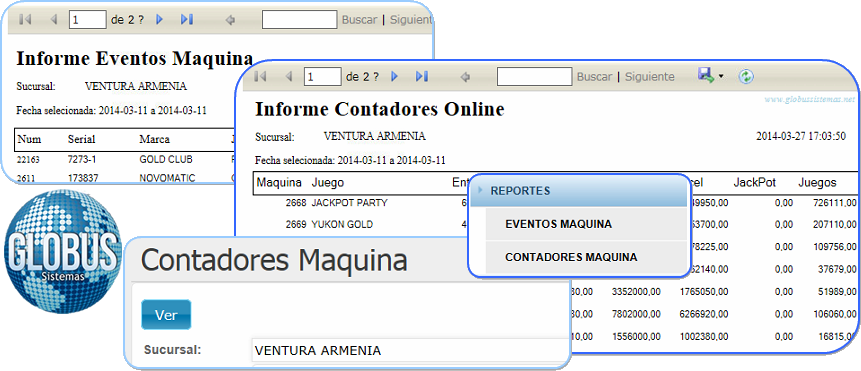
Task: Open export format dropdown arrow
Action: point(721,77)
